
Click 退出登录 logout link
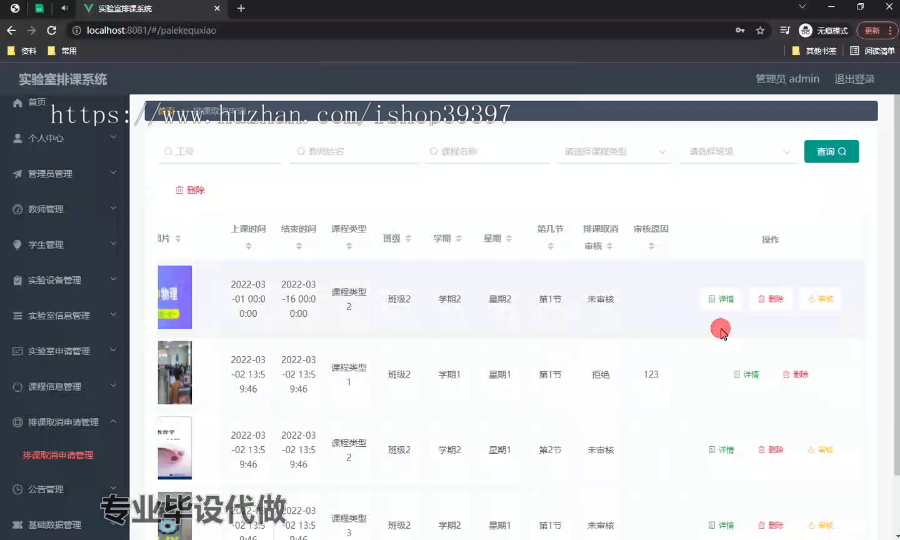[x=854, y=79]
